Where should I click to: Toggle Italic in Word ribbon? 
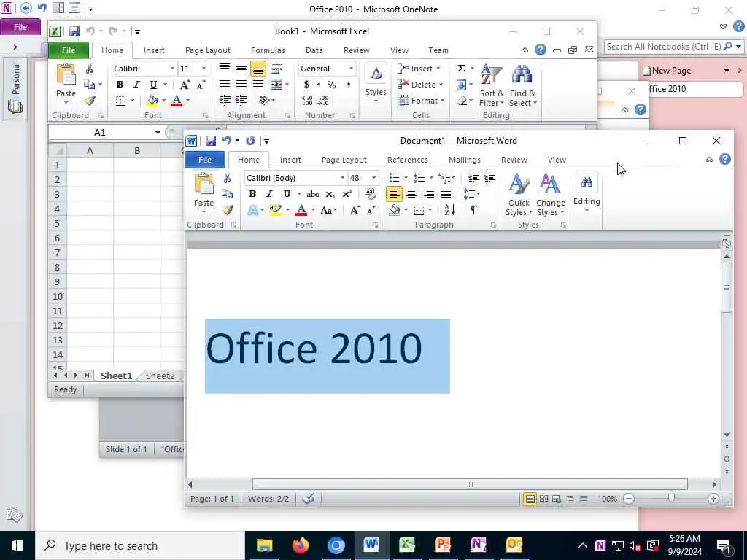click(269, 194)
